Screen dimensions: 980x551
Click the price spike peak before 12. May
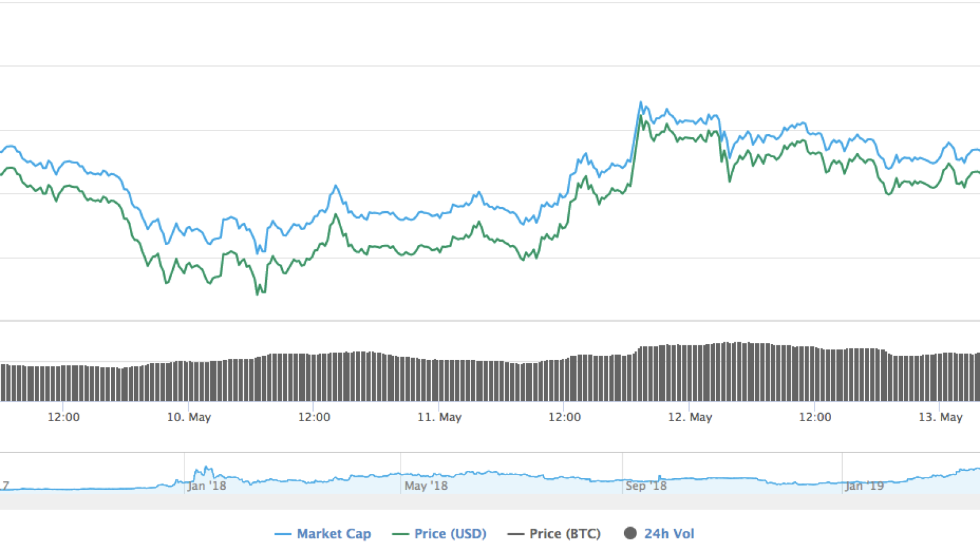(x=641, y=103)
